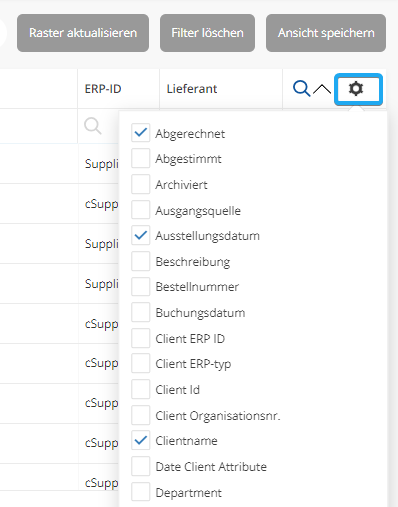This screenshot has width=398, height=507.
Task: Tick the Client ERP-typ checkbox
Action: tap(140, 363)
